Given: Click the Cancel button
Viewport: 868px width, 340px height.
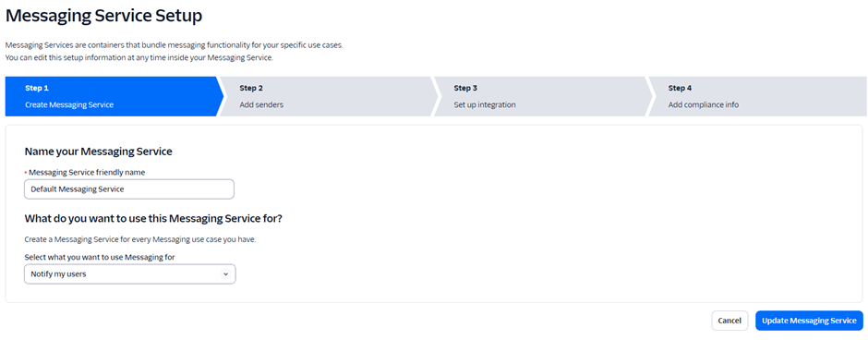Looking at the screenshot, I should pos(729,321).
